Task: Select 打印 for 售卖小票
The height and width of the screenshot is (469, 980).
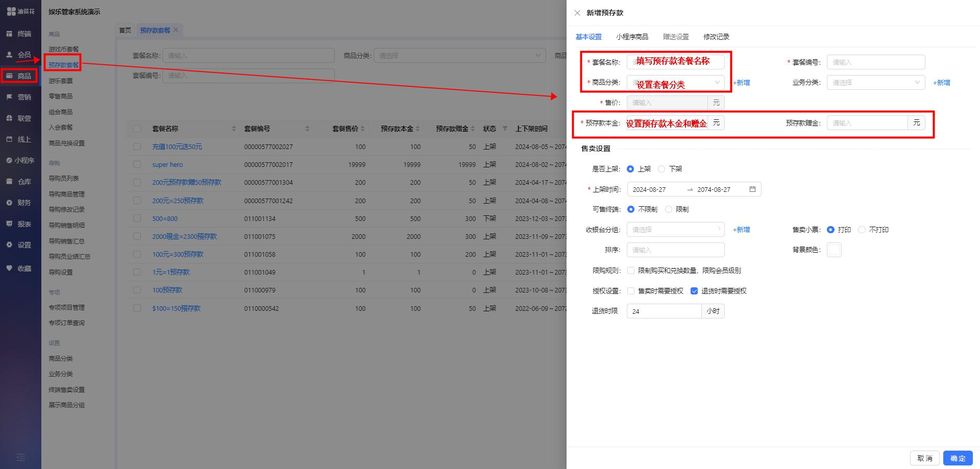Action: click(830, 230)
